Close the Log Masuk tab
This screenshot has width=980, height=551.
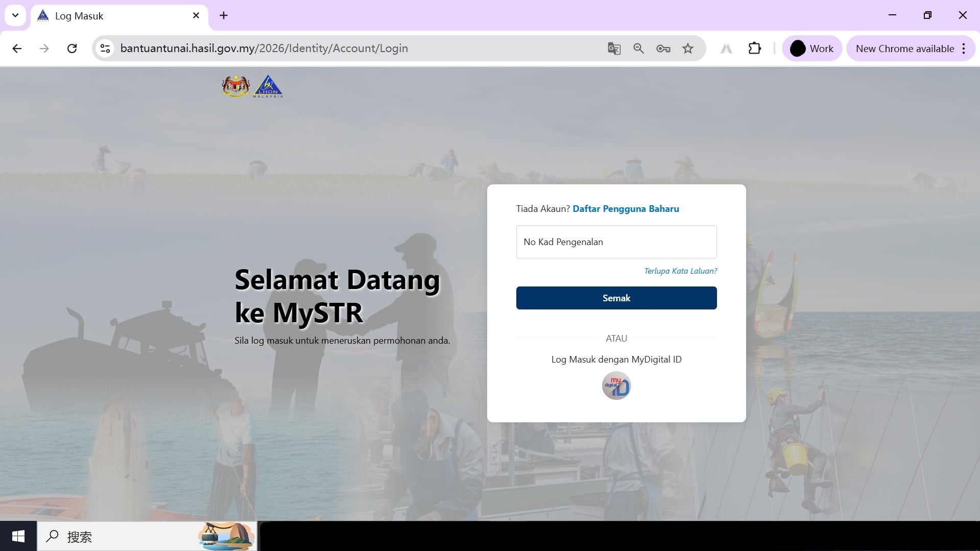[x=196, y=16]
